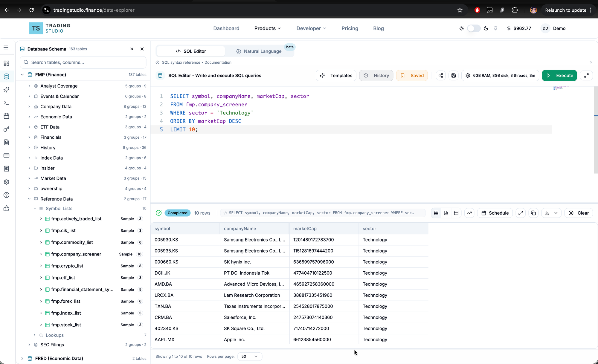Click the Sample badge for fmp.crypto_list

pos(127,266)
